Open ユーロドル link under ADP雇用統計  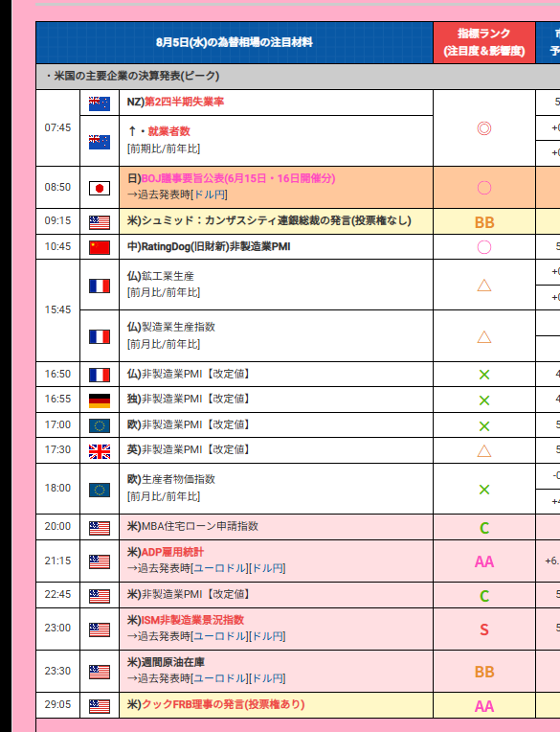coord(220,568)
